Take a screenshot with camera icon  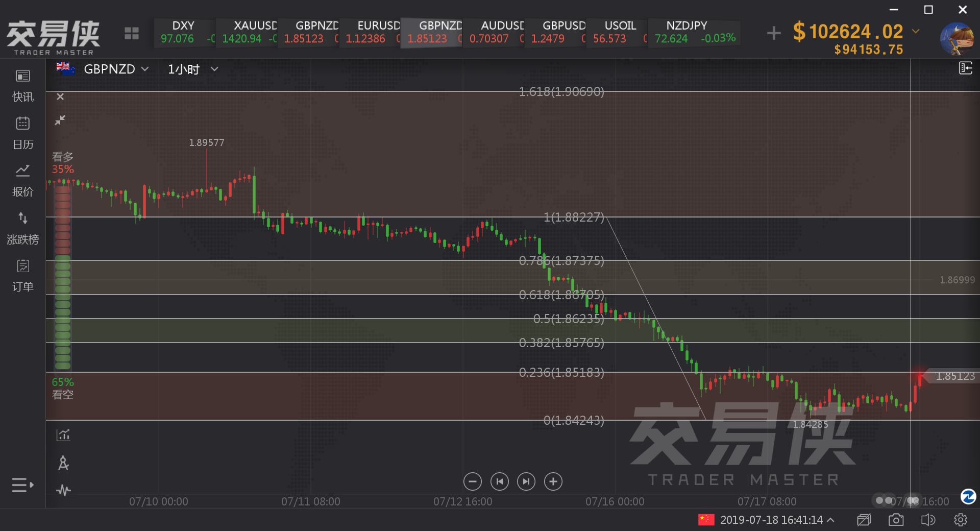coord(896,520)
